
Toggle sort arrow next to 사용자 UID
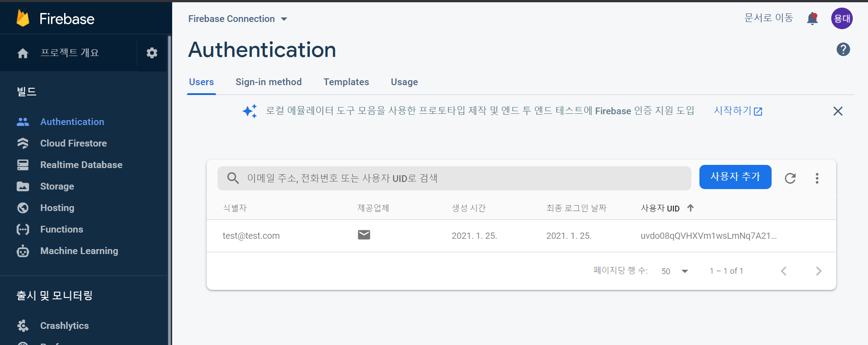pos(690,208)
